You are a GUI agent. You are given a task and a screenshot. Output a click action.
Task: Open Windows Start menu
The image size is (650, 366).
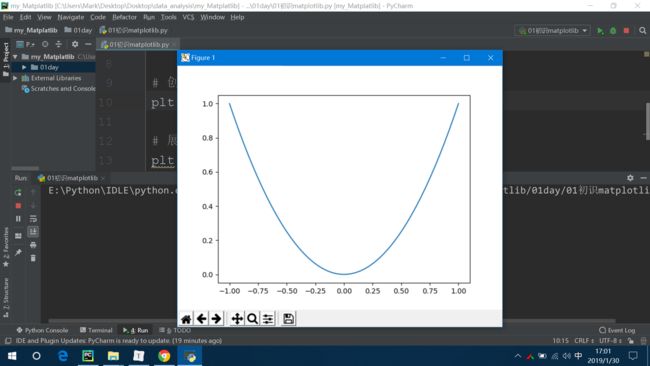[x=12, y=356]
